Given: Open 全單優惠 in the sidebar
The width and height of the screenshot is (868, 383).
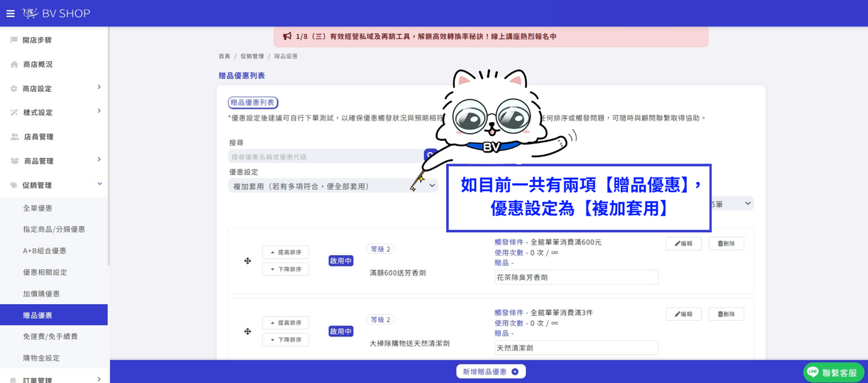Looking at the screenshot, I should click(x=37, y=208).
